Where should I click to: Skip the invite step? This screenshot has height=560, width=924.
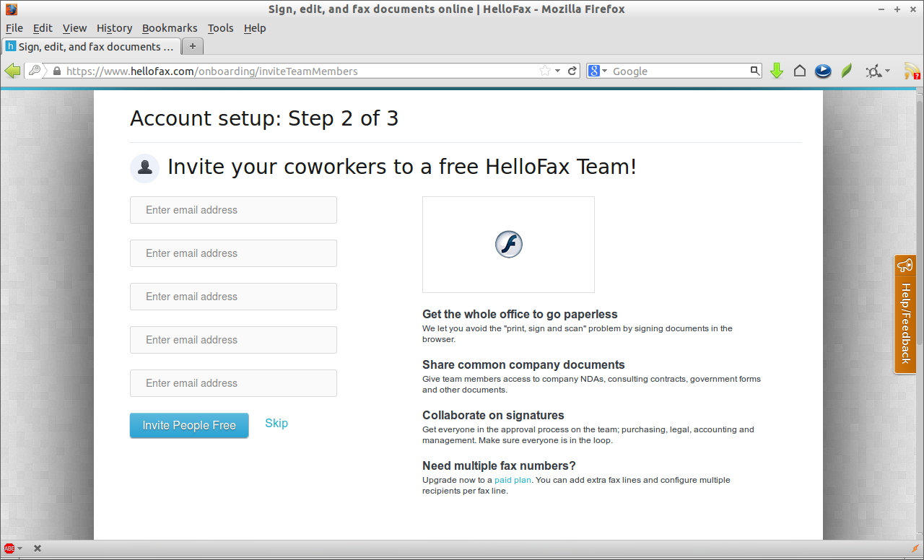click(276, 424)
